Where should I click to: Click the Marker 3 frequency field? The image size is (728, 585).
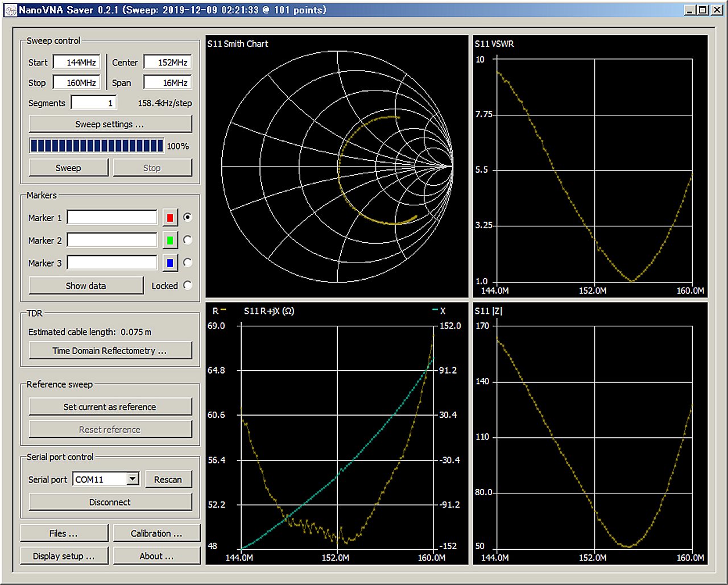(112, 263)
